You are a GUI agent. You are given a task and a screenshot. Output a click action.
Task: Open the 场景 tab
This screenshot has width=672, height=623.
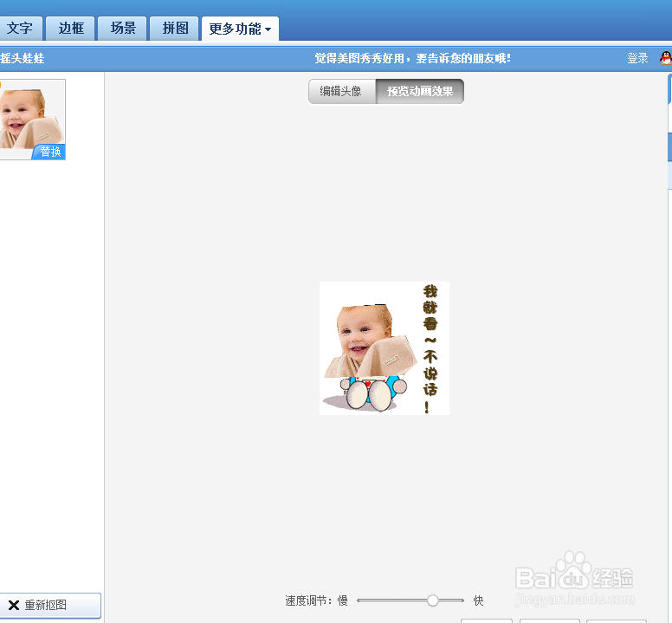click(123, 29)
